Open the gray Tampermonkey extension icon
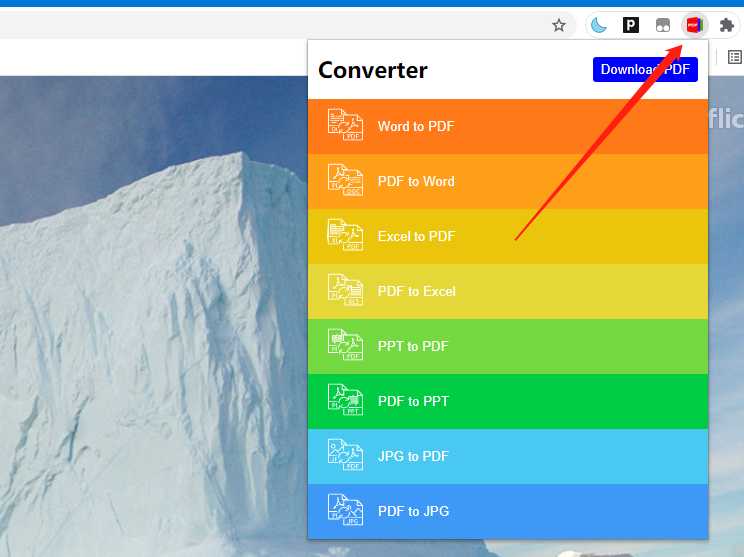 coord(662,25)
